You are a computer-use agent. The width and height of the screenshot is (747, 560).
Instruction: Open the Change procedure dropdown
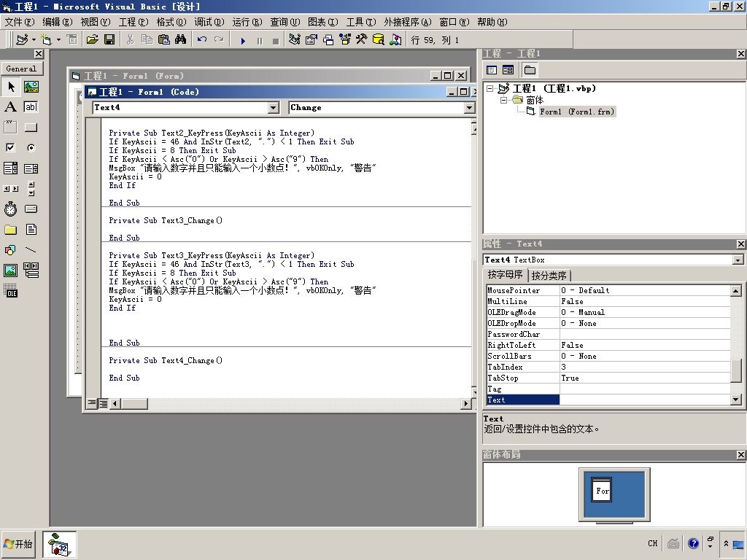coord(469,108)
